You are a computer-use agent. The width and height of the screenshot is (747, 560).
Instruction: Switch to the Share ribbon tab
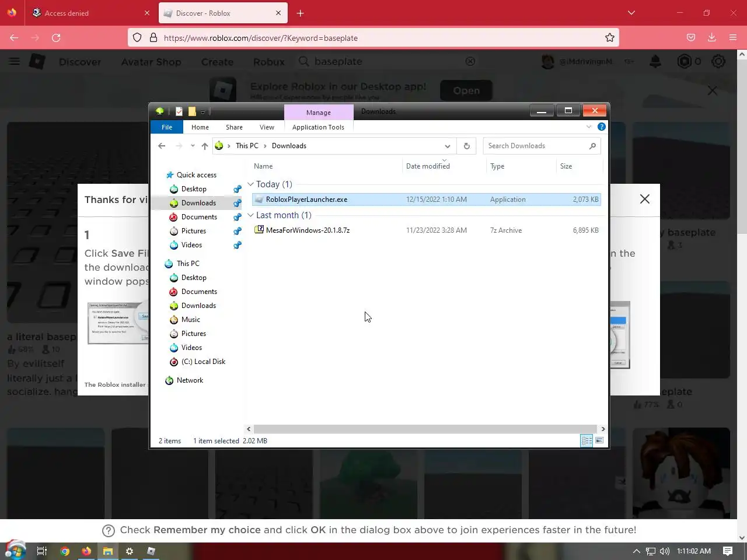coord(234,127)
